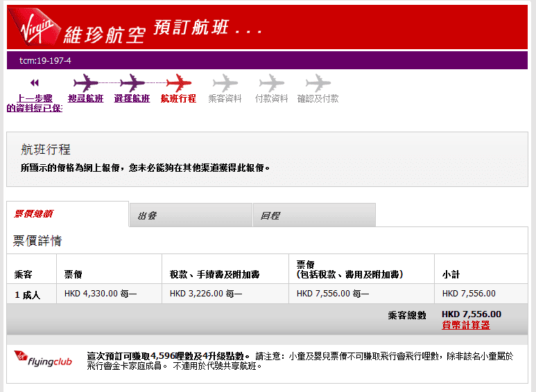Screen dimensions: 536x392
Task: Click the purple plane icon above 搜尋航班
Action: tap(85, 83)
